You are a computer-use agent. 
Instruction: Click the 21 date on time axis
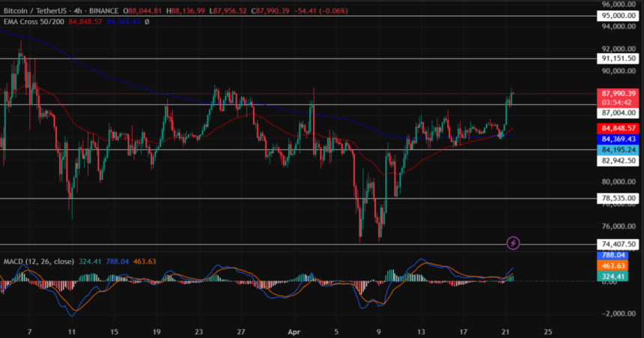click(x=506, y=332)
